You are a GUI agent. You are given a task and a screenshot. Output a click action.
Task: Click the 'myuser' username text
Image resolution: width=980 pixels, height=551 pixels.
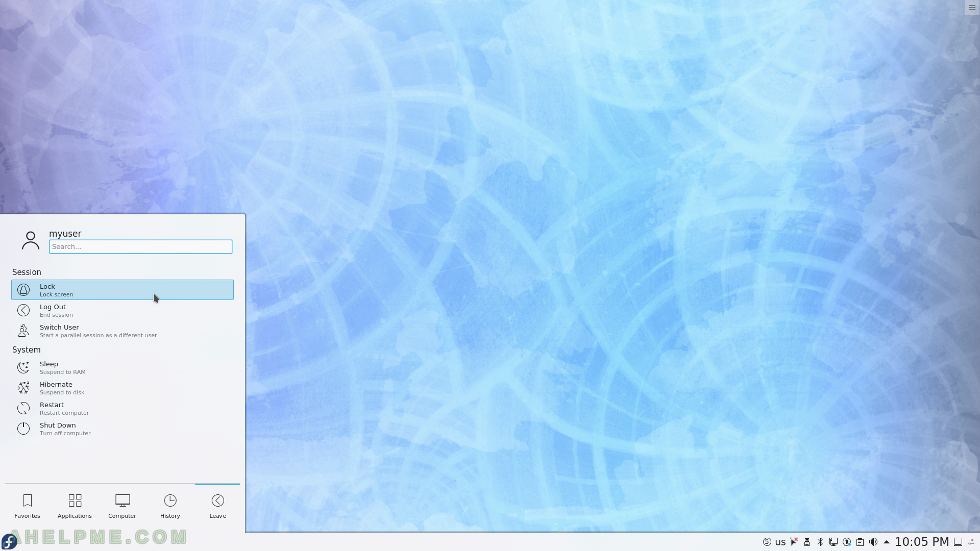tap(65, 234)
